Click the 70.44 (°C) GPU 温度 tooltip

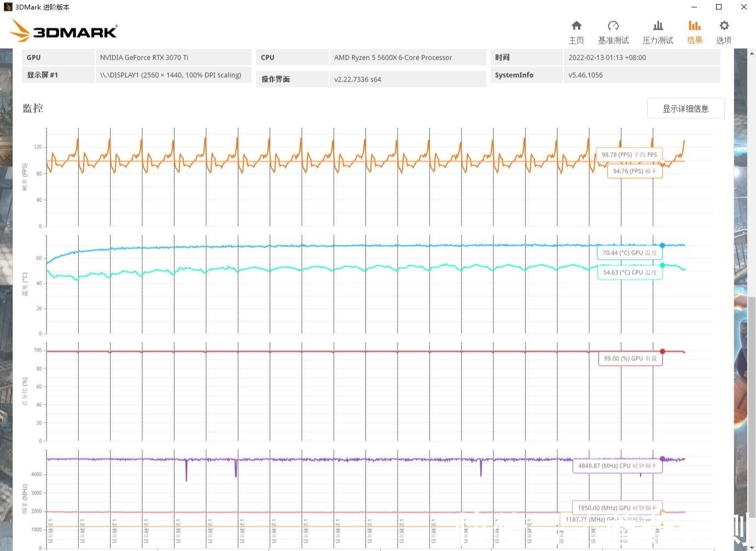pyautogui.click(x=630, y=253)
